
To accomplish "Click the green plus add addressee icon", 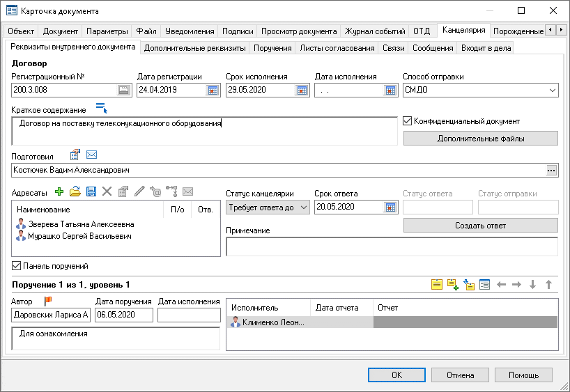I will 59,191.
